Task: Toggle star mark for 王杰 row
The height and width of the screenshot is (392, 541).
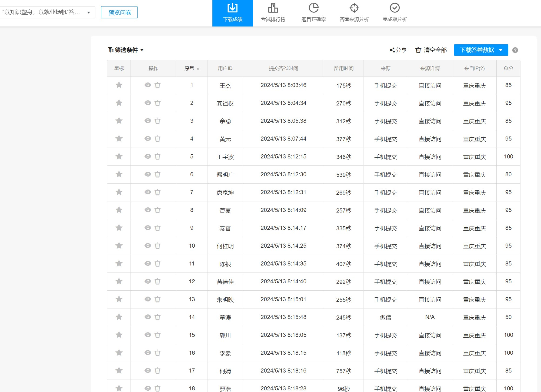Action: (119, 85)
